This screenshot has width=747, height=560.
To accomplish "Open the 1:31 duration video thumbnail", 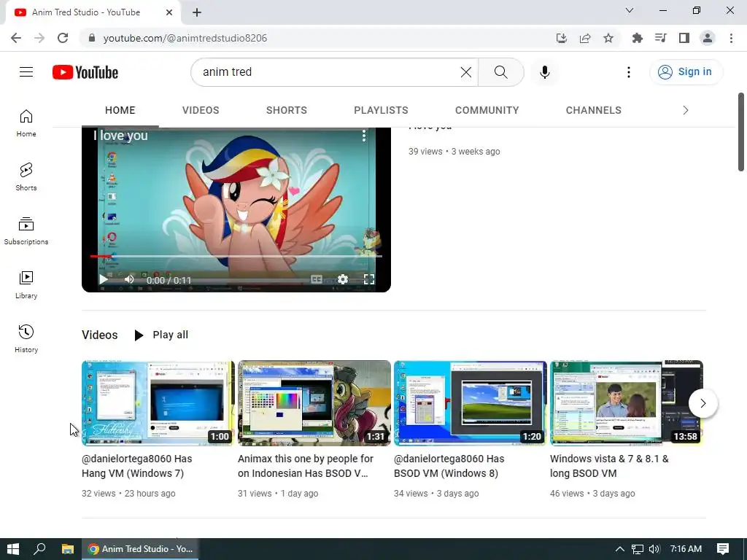I will pos(314,402).
